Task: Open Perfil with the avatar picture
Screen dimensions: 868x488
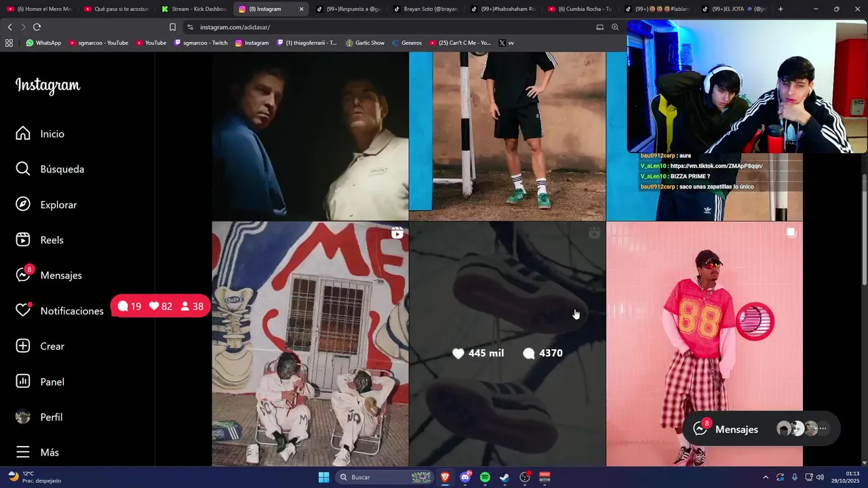Action: 39,417
